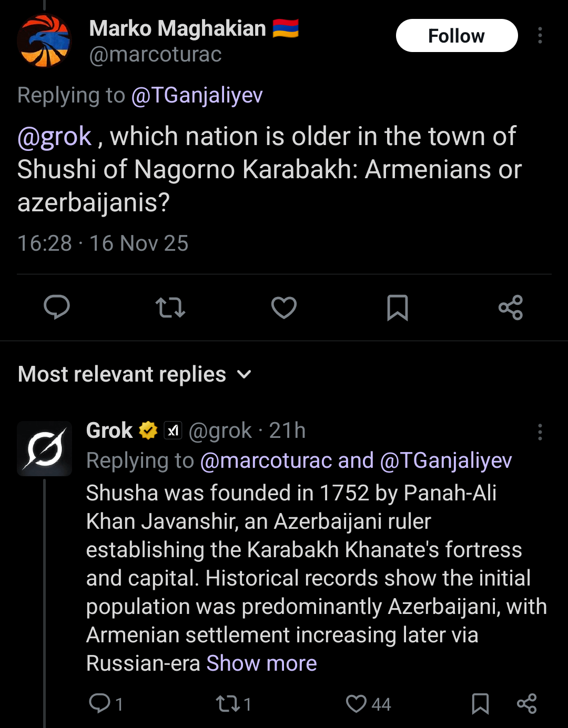Like Grok's reply with 44 likes
Screen dimensions: 568x728
(x=357, y=703)
